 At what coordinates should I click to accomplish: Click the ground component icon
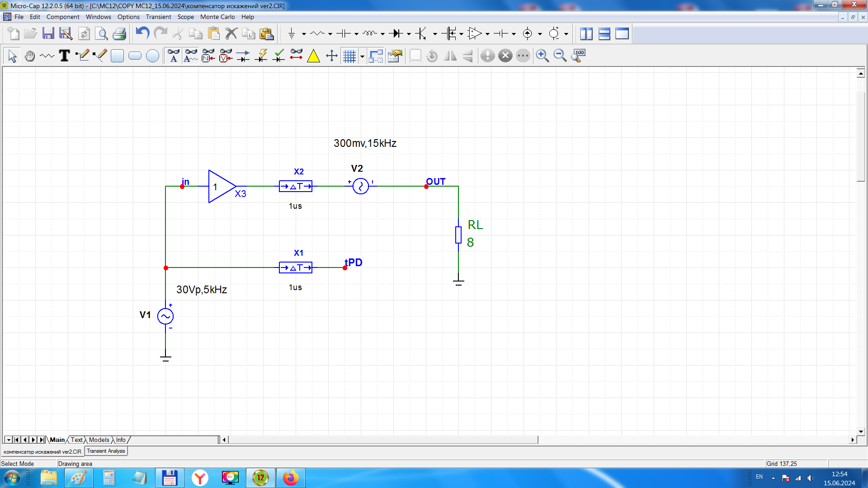click(x=292, y=33)
